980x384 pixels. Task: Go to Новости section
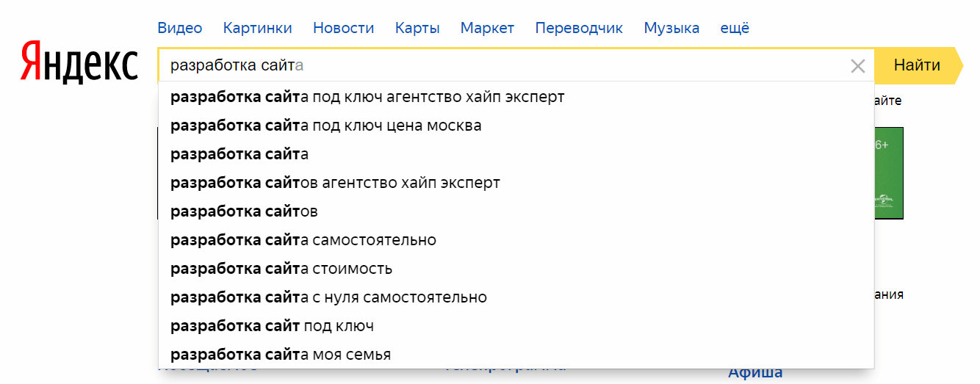pos(343,28)
